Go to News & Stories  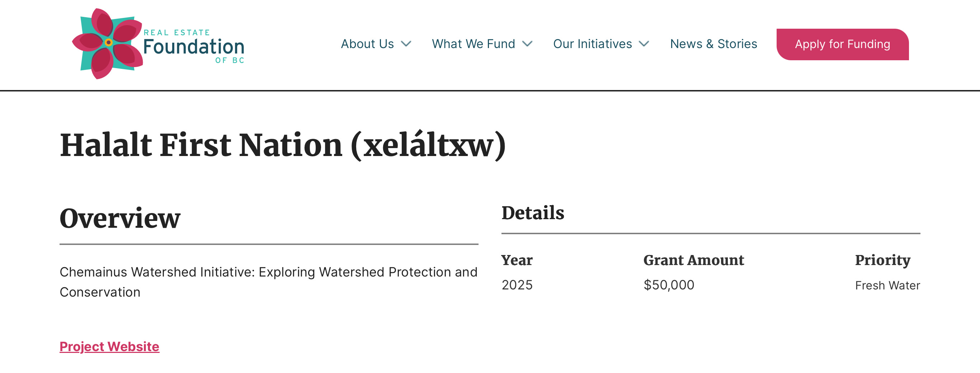[x=713, y=44]
